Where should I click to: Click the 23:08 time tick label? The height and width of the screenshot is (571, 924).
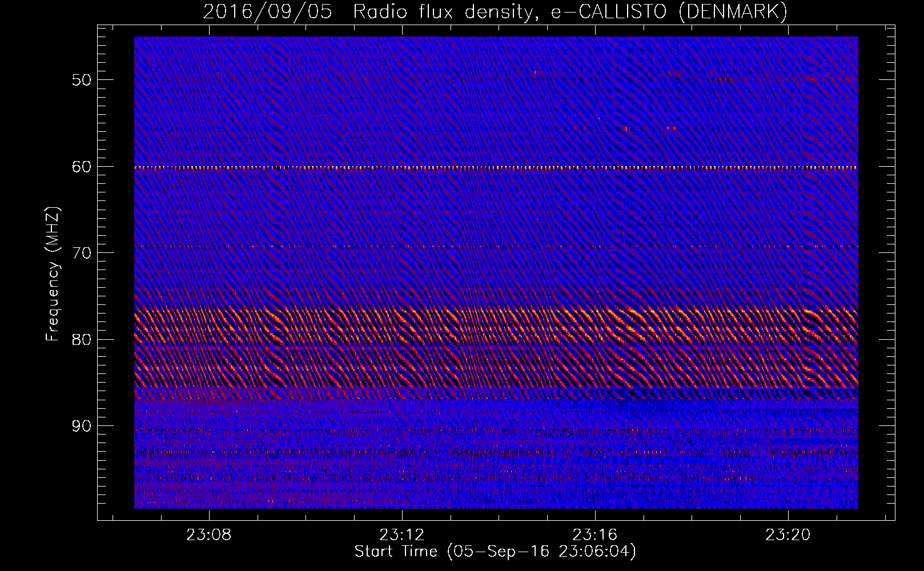pos(209,535)
